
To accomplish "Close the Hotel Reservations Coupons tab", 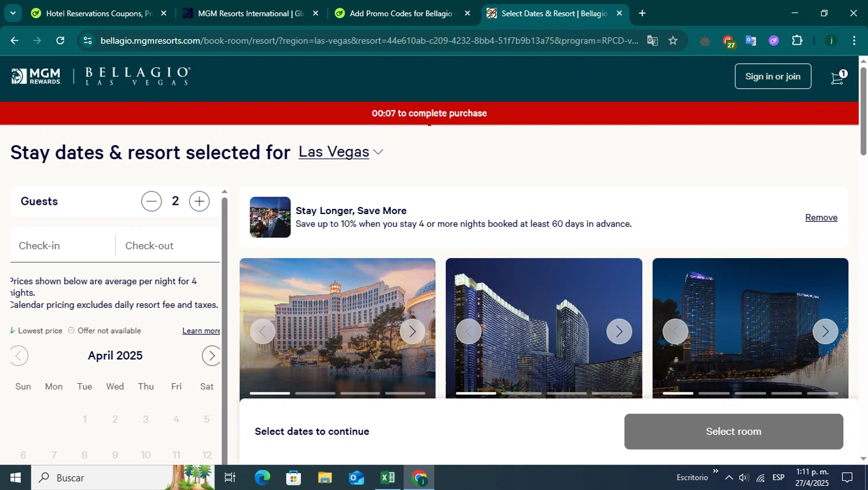I will pos(164,13).
